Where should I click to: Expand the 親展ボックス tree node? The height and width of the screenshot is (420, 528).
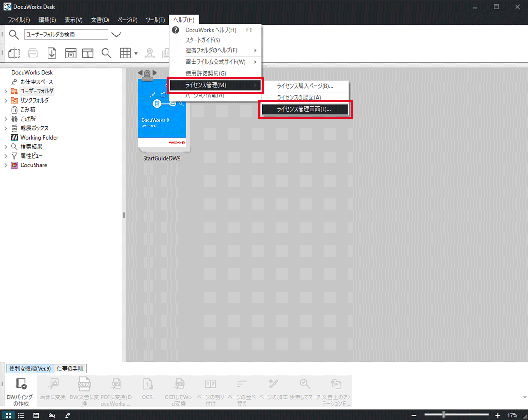point(6,128)
